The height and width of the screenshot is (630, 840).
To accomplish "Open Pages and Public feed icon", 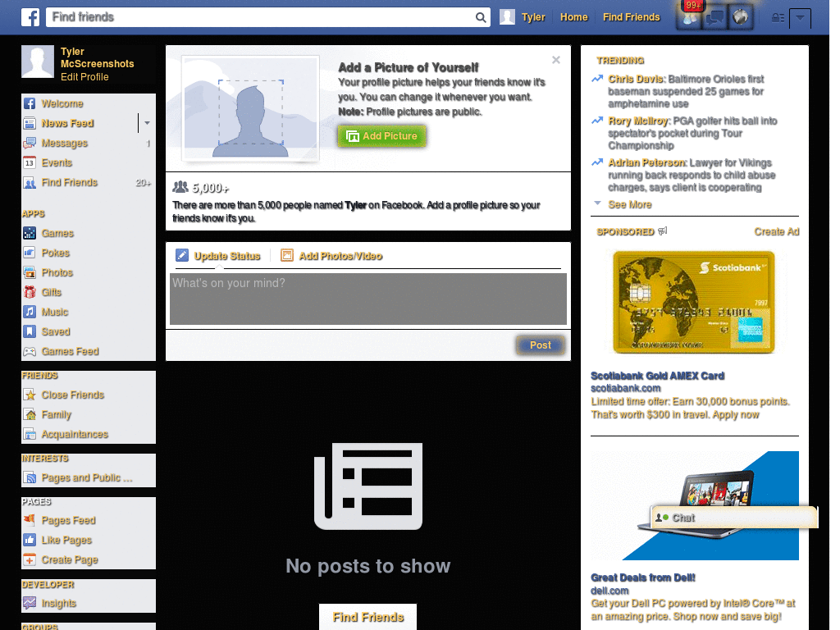I will 30,478.
